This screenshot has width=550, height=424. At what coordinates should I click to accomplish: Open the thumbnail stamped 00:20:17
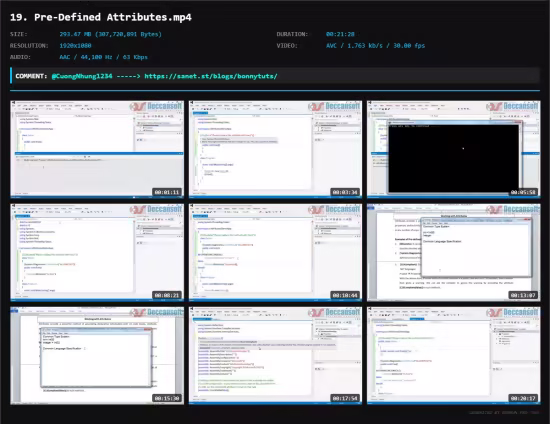(454, 355)
